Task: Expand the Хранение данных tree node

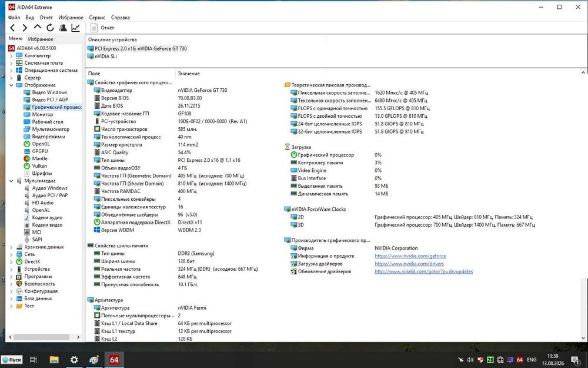Action: coord(11,247)
